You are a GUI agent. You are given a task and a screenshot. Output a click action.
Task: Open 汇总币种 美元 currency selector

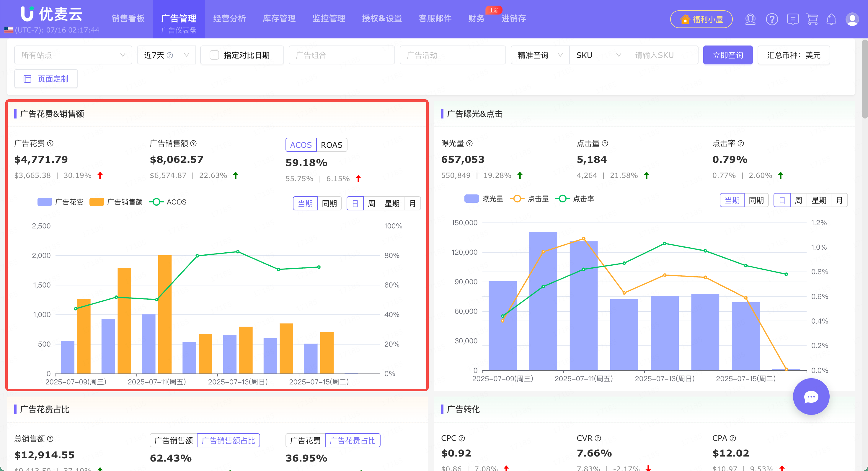click(x=794, y=55)
